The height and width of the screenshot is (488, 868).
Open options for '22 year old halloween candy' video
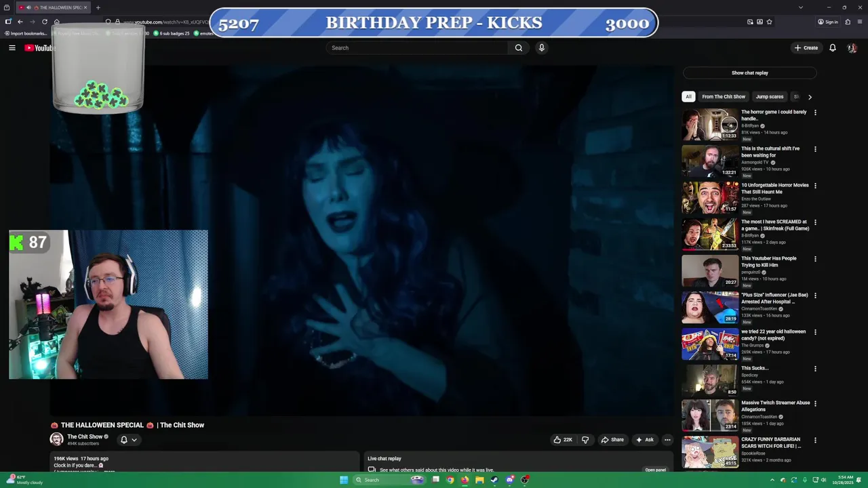pyautogui.click(x=815, y=332)
